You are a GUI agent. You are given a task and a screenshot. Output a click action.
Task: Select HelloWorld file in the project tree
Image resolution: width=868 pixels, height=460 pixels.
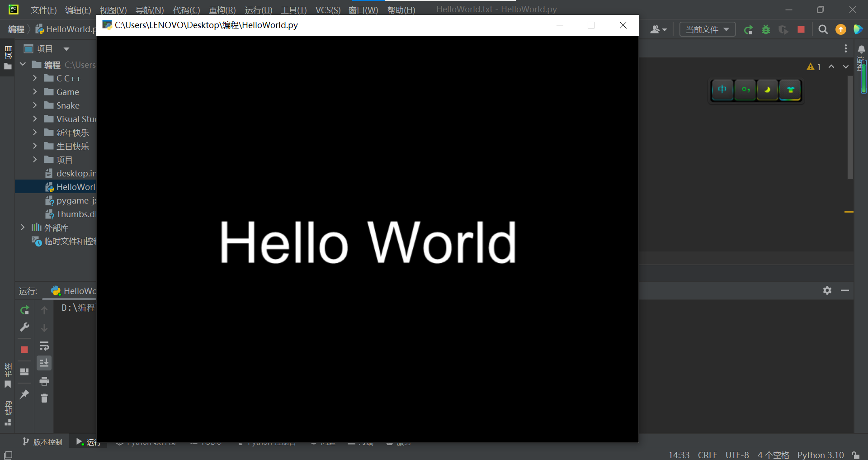pyautogui.click(x=75, y=186)
